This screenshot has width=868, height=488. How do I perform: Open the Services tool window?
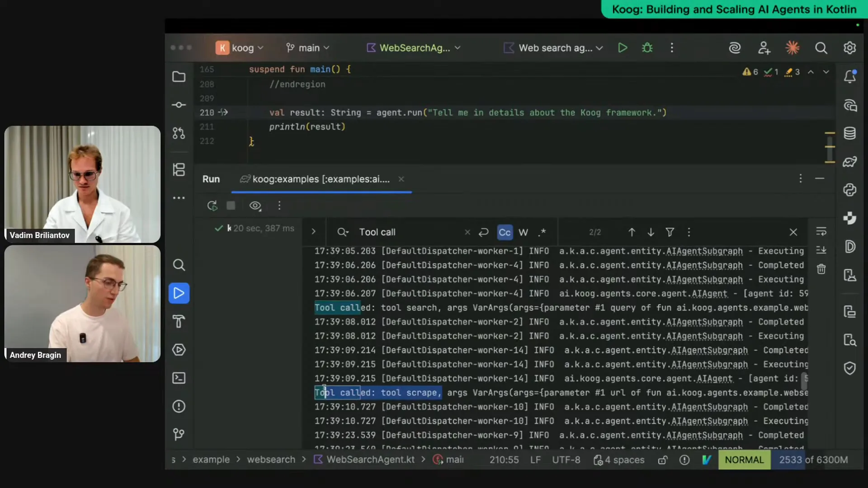pos(179,350)
